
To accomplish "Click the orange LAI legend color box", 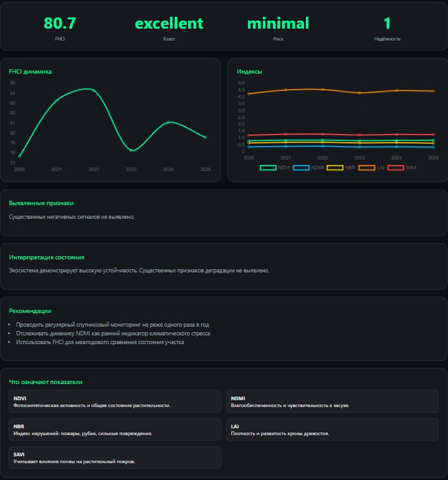I will 366,168.
